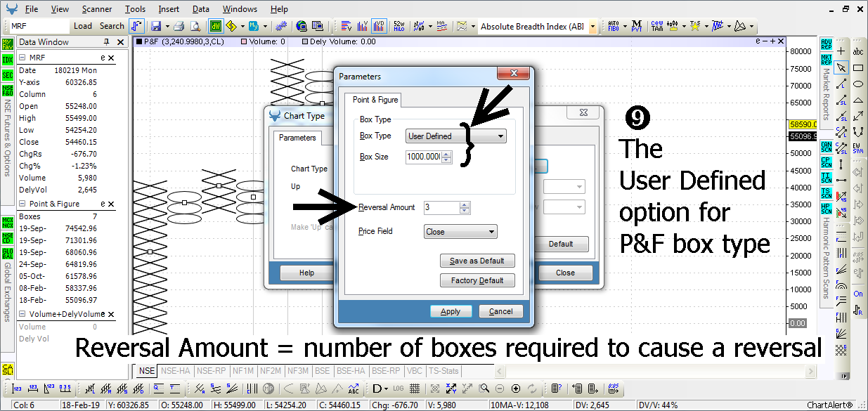The height and width of the screenshot is (411, 868).
Task: Click the Auto Fibo toolbar icon
Action: tap(613, 26)
